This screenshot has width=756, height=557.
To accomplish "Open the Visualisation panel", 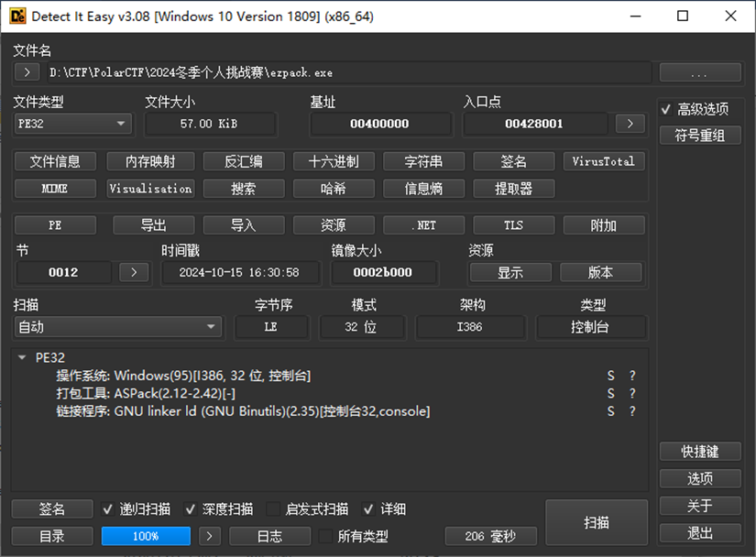I will point(149,189).
